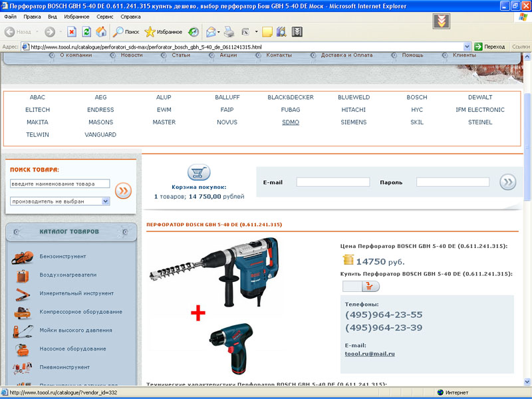Image resolution: width=532 pixels, height=399 pixels.
Task: Open the Вид menu
Action: (53, 17)
